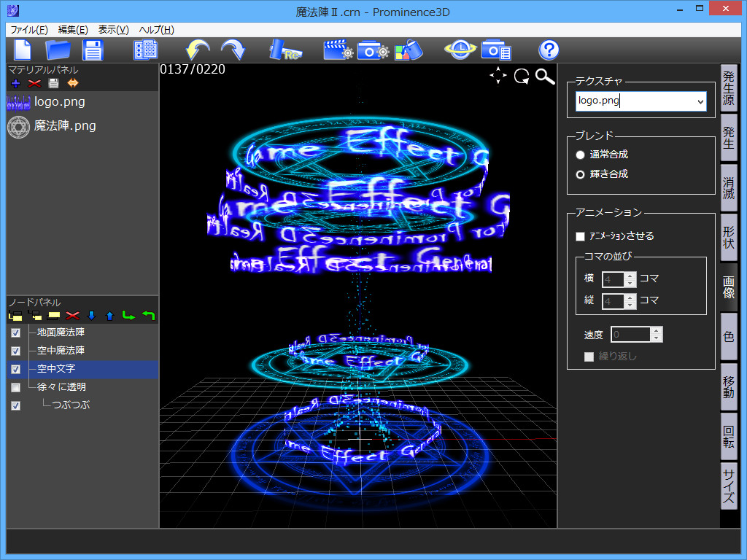Open a file using the folder icon
The image size is (747, 560).
tap(58, 50)
